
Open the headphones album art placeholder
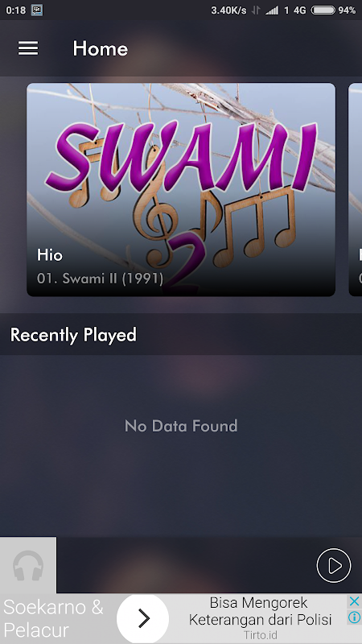click(x=28, y=565)
